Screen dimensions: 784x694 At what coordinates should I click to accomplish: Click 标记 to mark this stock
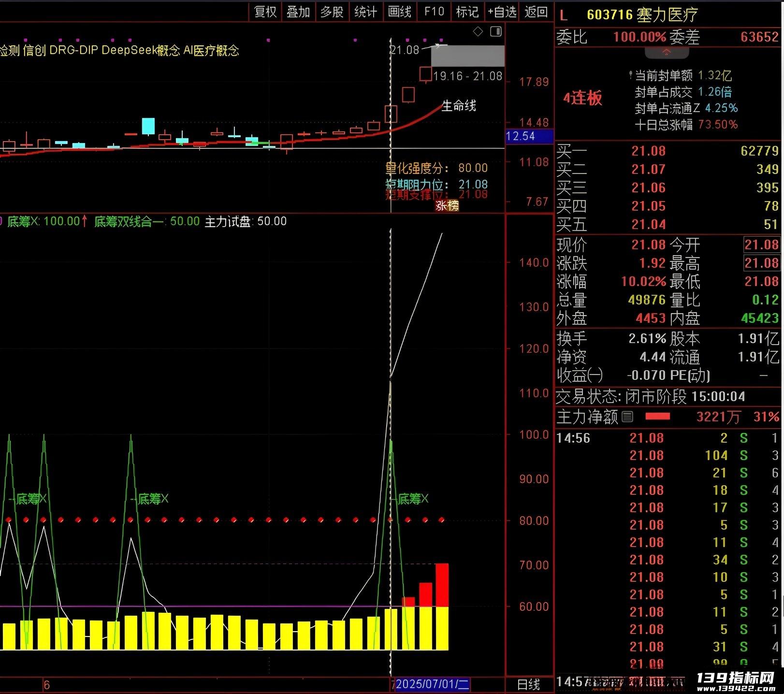tap(467, 12)
